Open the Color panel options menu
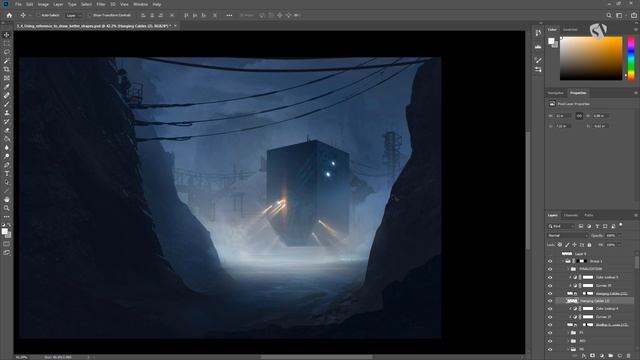 636,29
